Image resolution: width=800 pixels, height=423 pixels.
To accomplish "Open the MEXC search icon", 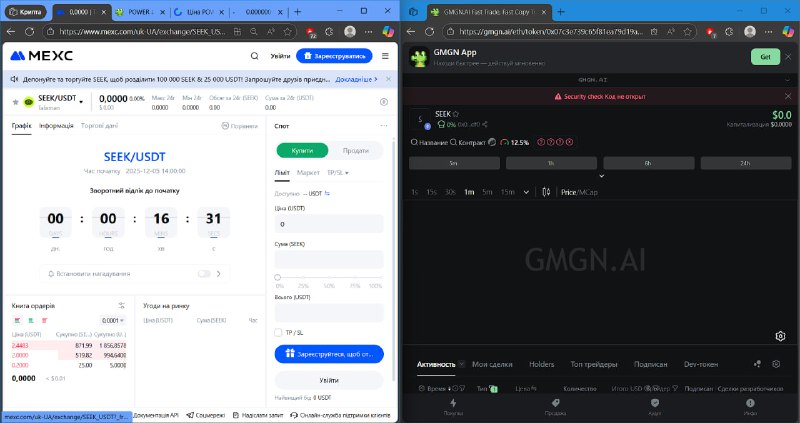I will click(x=254, y=56).
